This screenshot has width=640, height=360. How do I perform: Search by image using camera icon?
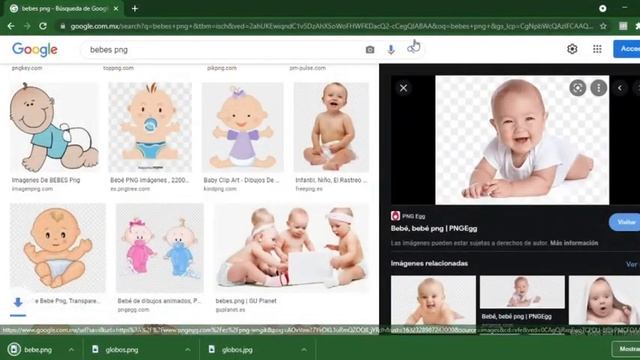pos(370,50)
